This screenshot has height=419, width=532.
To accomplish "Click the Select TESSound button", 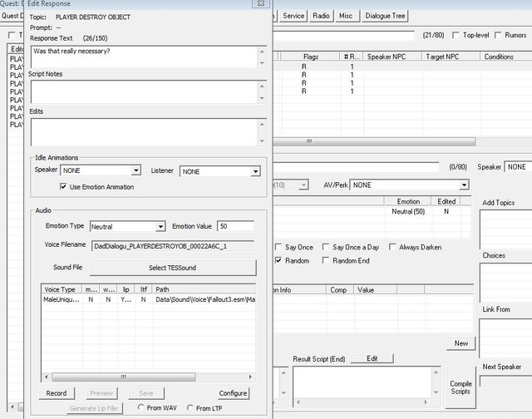I will tap(173, 268).
